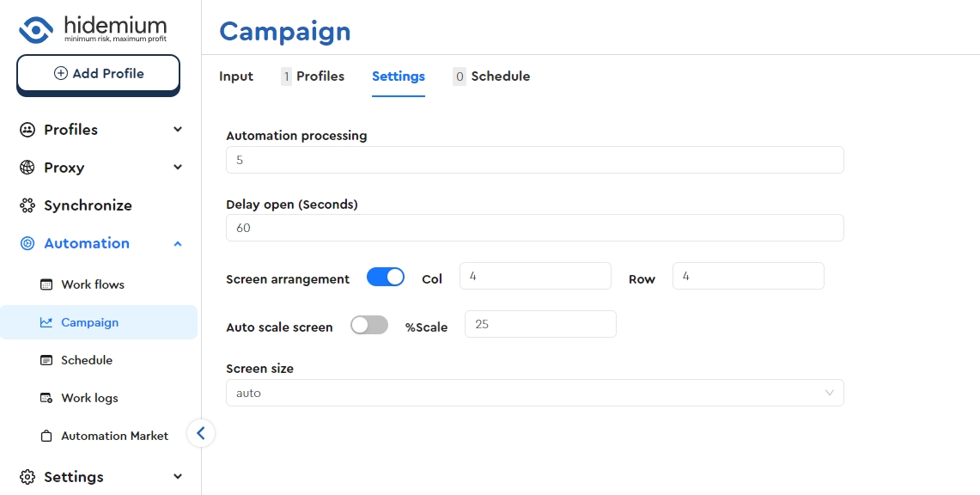The image size is (980, 495).
Task: Click the Automation Market bag icon
Action: [46, 436]
